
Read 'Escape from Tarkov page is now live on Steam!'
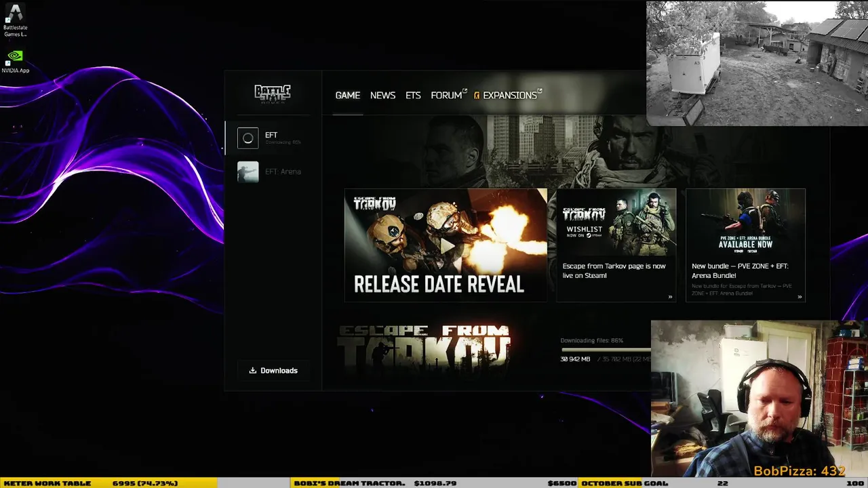click(x=614, y=270)
